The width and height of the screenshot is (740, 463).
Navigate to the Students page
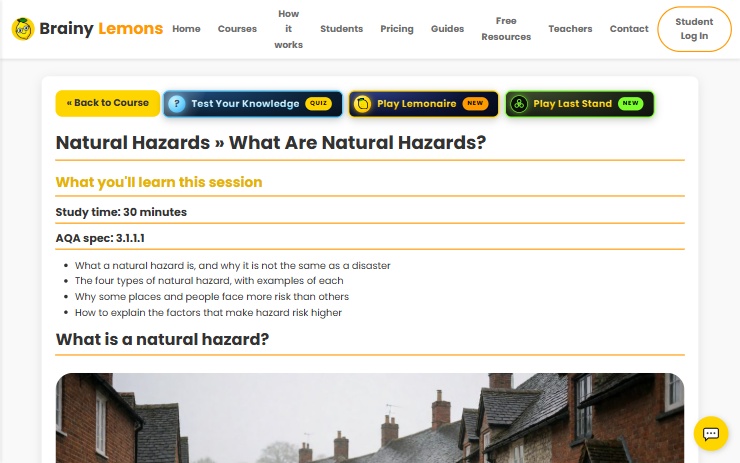coord(341,29)
